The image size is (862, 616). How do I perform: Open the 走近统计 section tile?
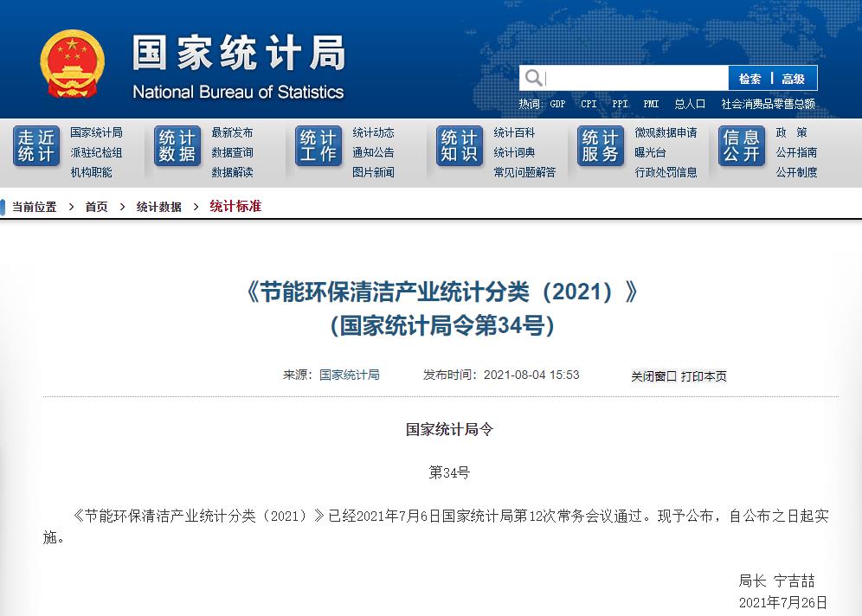pos(36,146)
